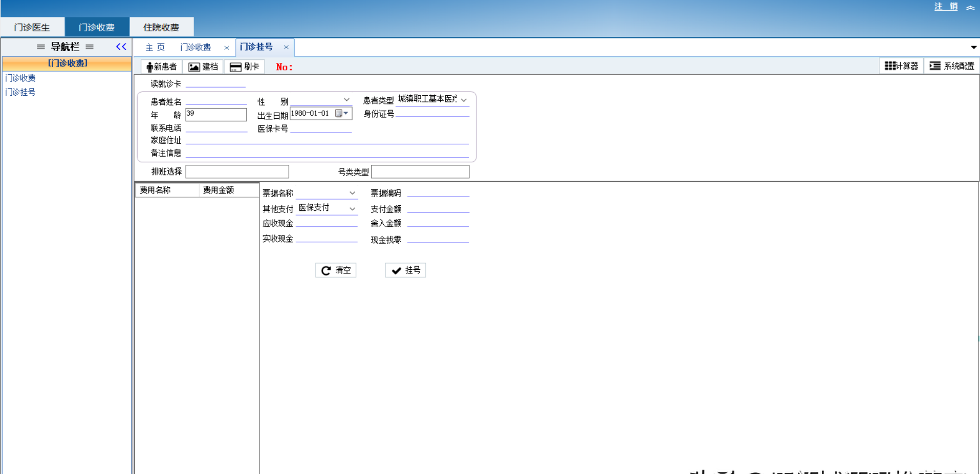980x474 pixels.
Task: Select 门诊收费 in the navigation sidebar
Action: tap(20, 78)
